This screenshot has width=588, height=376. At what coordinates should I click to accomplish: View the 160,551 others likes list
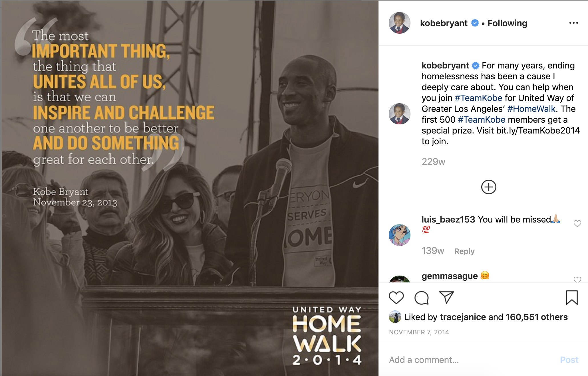537,317
